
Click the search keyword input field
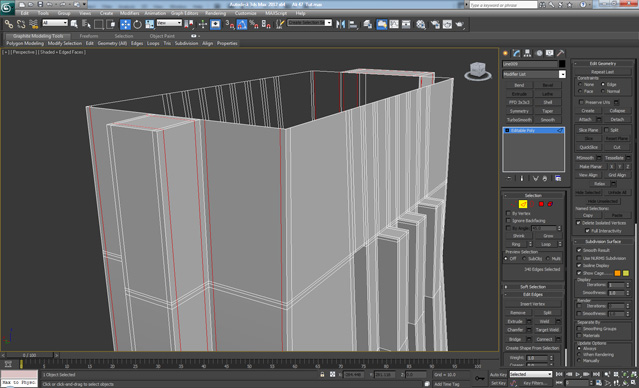(x=503, y=5)
